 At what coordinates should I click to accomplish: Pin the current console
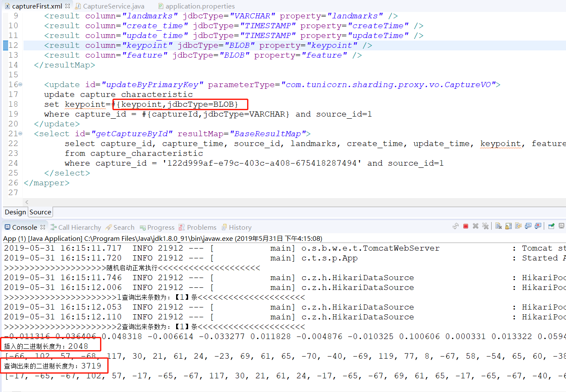point(551,227)
